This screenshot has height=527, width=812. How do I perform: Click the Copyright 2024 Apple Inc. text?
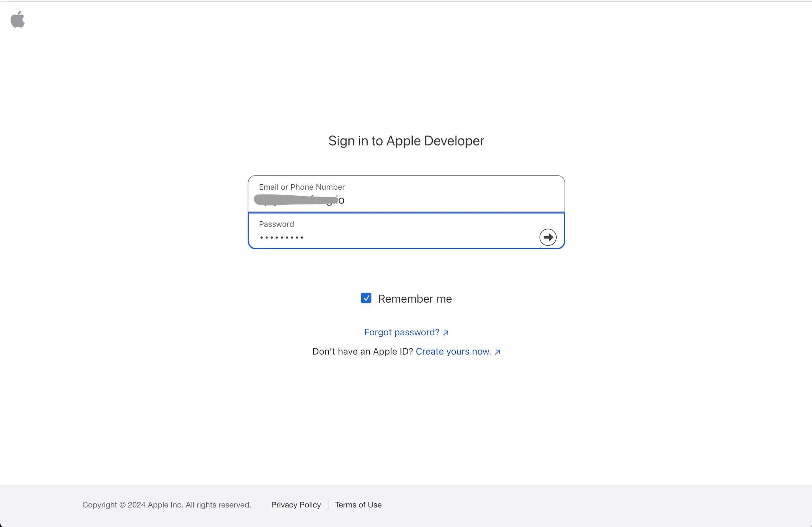click(x=167, y=505)
